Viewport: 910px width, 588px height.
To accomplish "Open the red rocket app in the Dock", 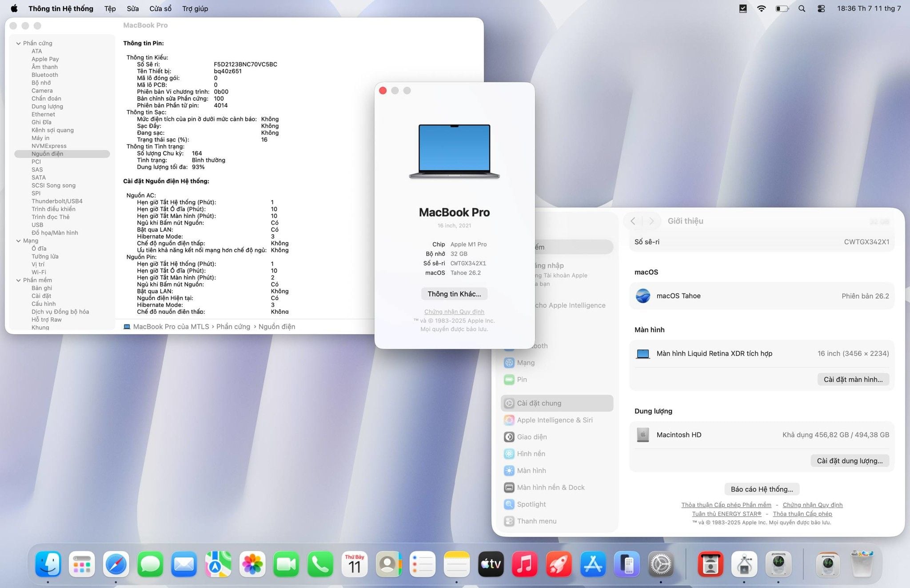I will (559, 564).
